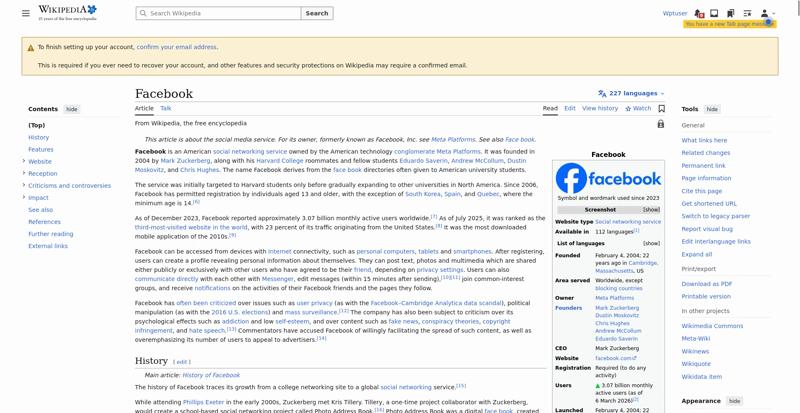Open the Edit tab
Image resolution: width=800 pixels, height=413 pixels.
pos(570,108)
